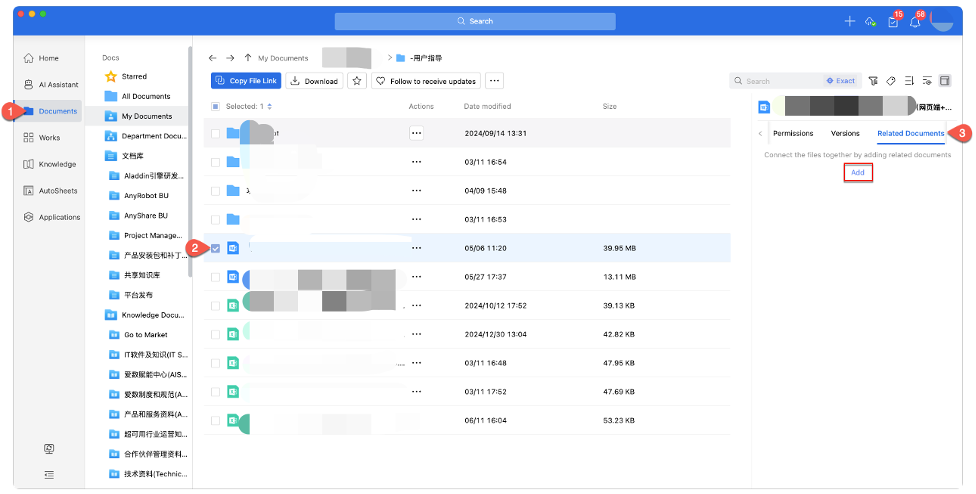Switch to the Versions tab
The width and height of the screenshot is (976, 494).
(845, 133)
